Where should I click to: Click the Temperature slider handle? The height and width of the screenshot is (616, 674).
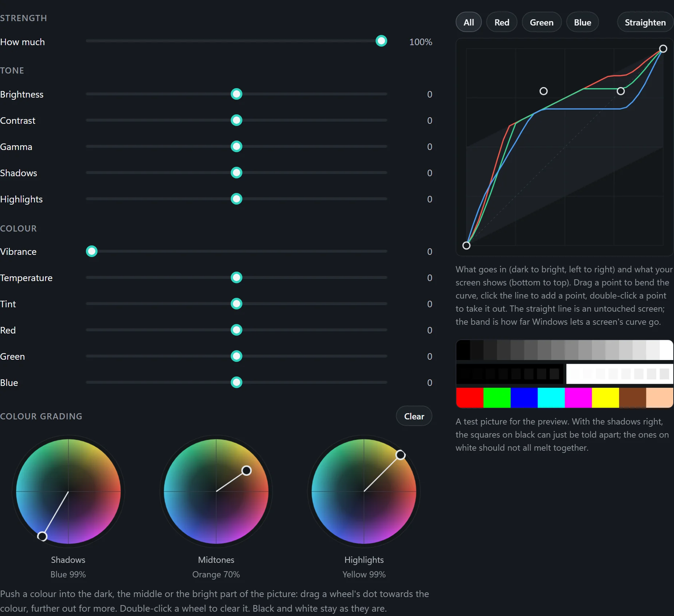237,277
